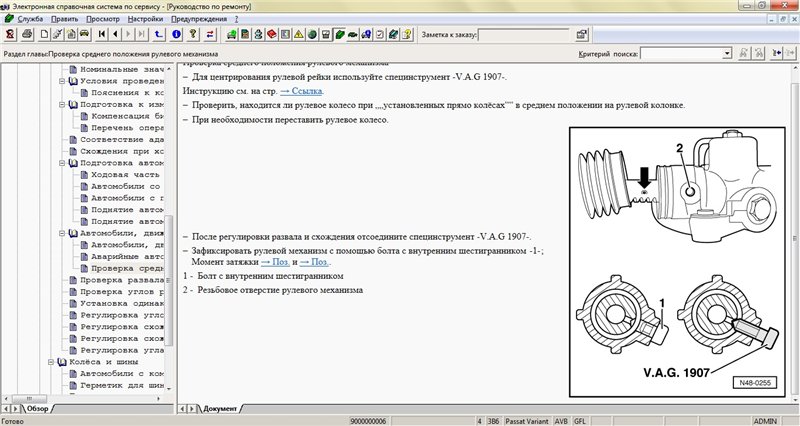Open the Править menu

click(65, 19)
